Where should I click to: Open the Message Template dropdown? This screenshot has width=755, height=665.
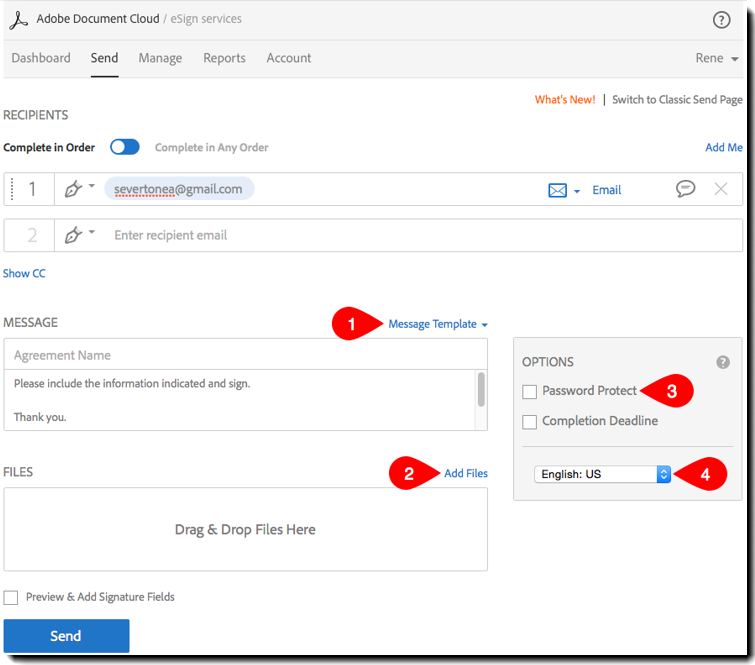click(437, 324)
